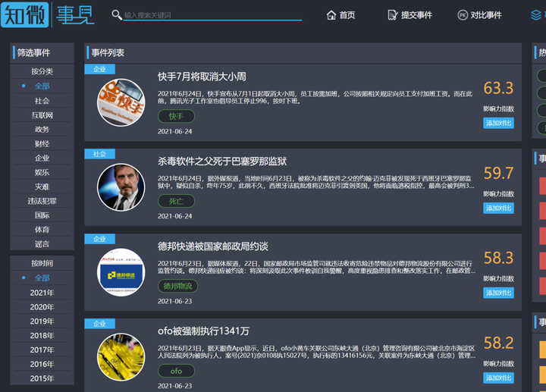Click the 58.2 influence index score
The height and width of the screenshot is (392, 546).
click(498, 343)
